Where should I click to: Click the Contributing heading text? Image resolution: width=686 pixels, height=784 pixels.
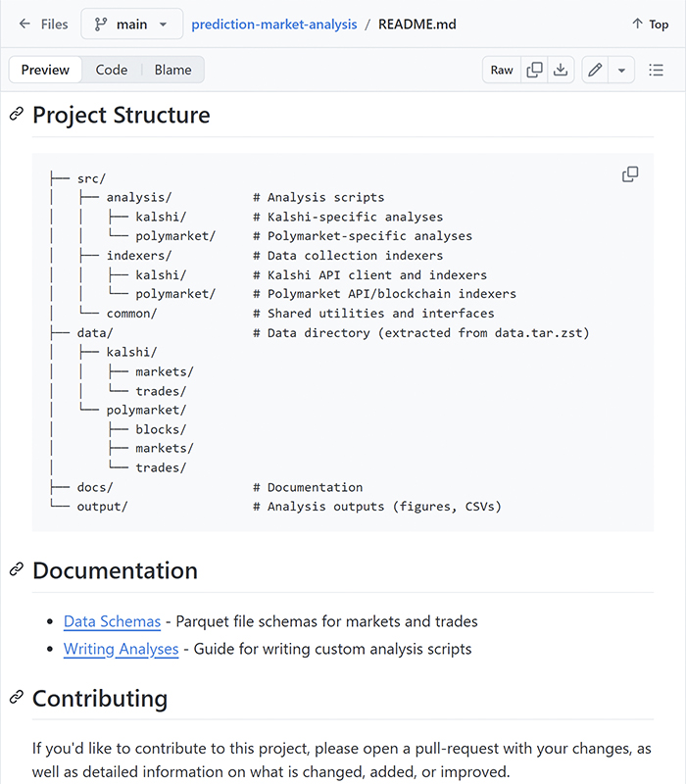click(x=100, y=698)
